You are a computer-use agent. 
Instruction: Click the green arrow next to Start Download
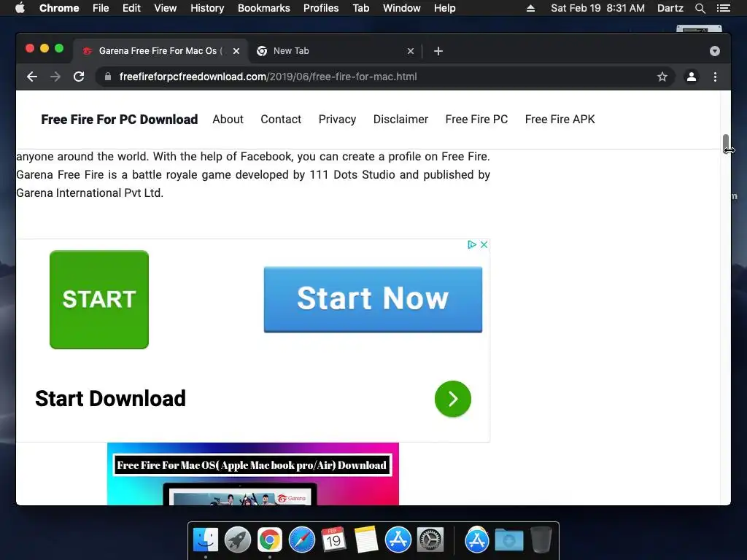pos(452,399)
